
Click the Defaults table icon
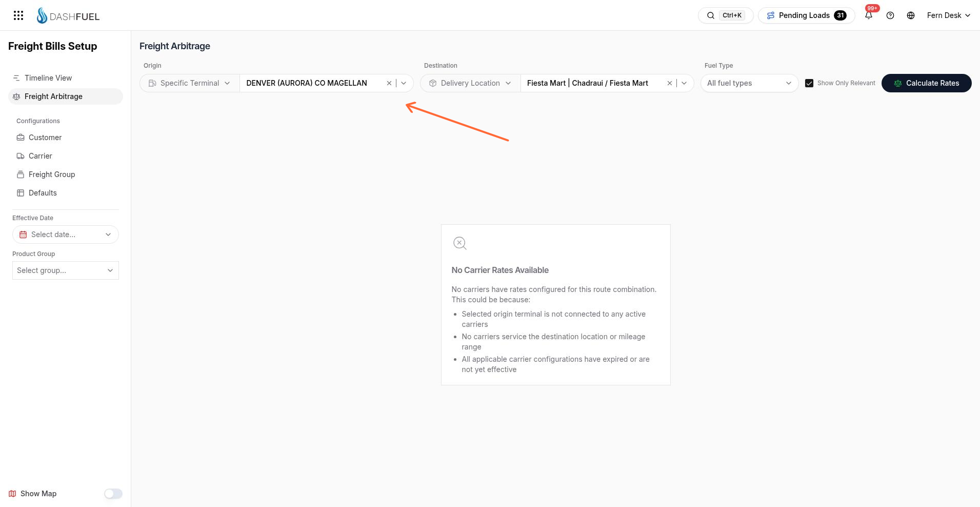point(21,193)
